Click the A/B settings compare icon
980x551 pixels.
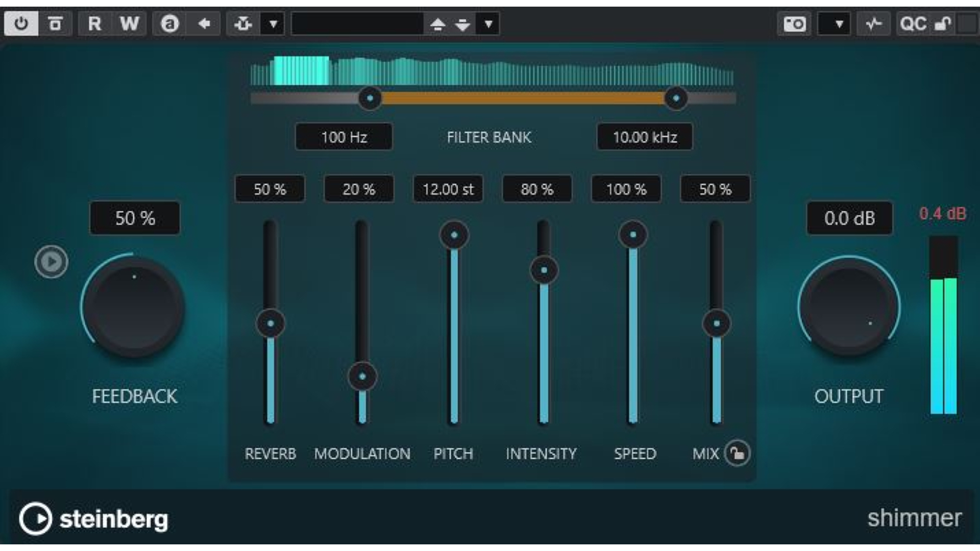pyautogui.click(x=169, y=23)
